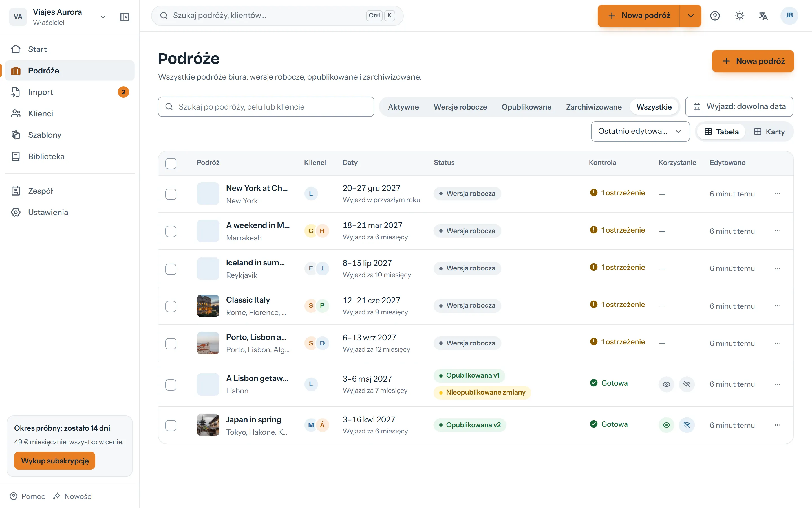This screenshot has width=812, height=508.
Task: Switch to the Aktywne tab
Action: 403,107
